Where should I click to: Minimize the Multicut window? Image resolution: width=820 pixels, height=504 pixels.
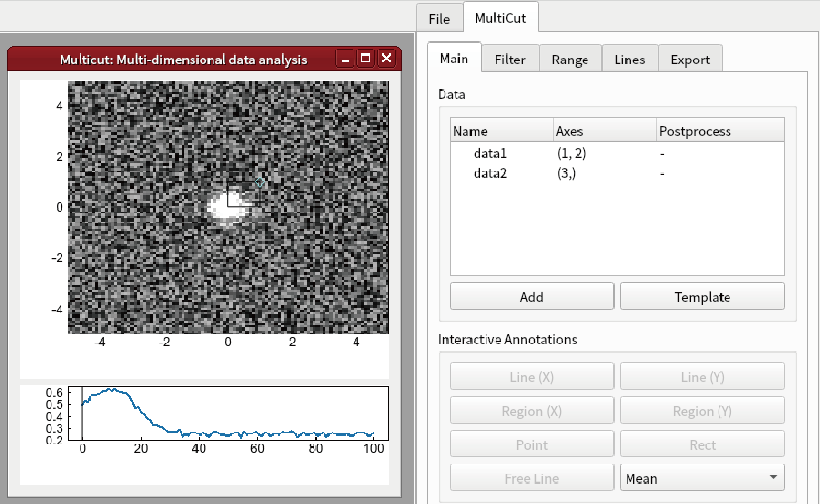coord(345,59)
